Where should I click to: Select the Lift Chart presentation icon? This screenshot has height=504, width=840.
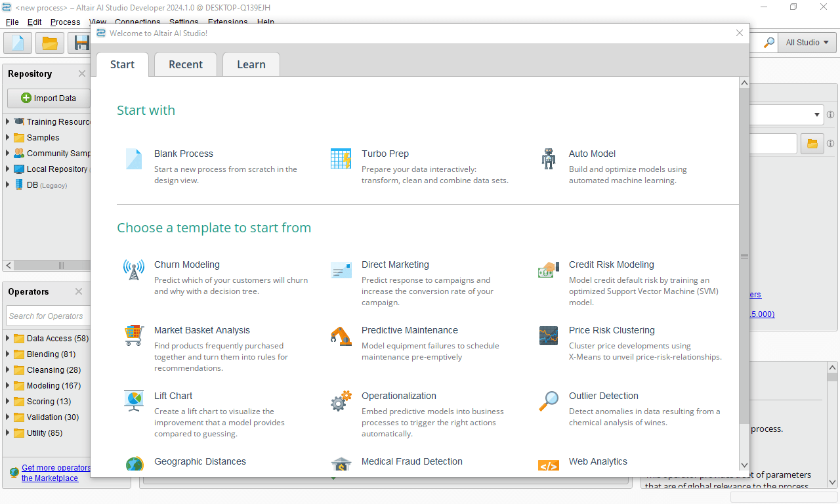pos(134,401)
